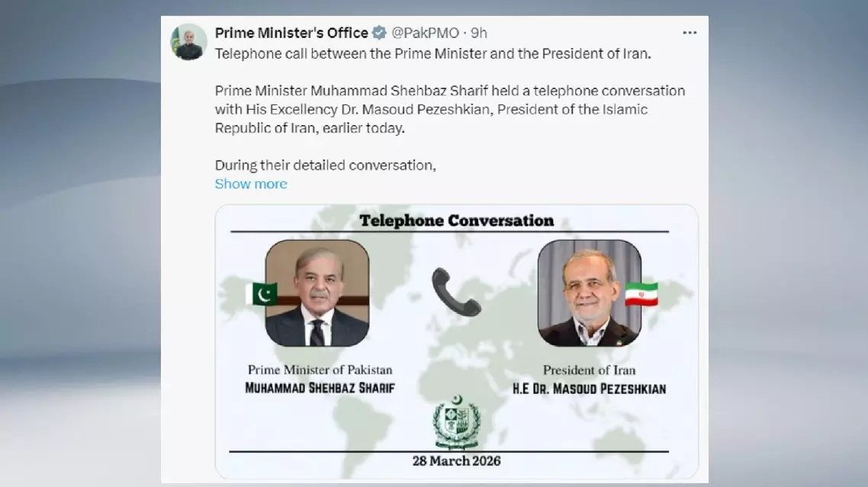The height and width of the screenshot is (487, 868).
Task: Click the H.E DR. MASOUD PEZESHKIAN name label
Action: click(589, 389)
